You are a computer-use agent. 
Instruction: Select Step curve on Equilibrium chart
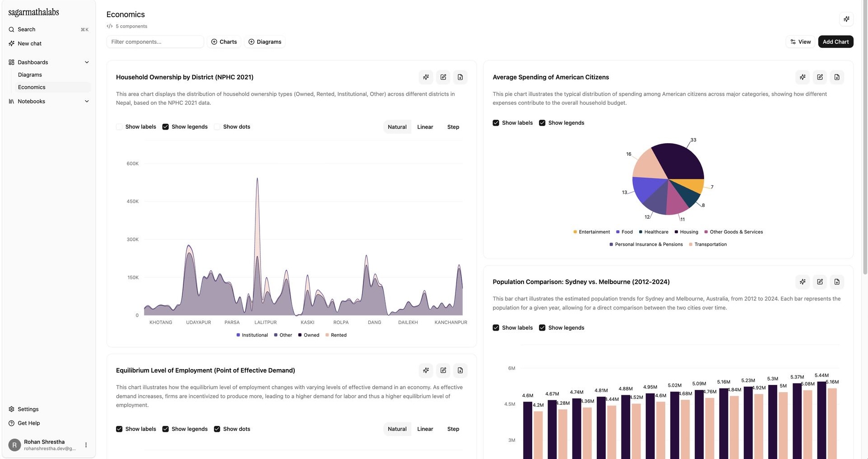[453, 429]
